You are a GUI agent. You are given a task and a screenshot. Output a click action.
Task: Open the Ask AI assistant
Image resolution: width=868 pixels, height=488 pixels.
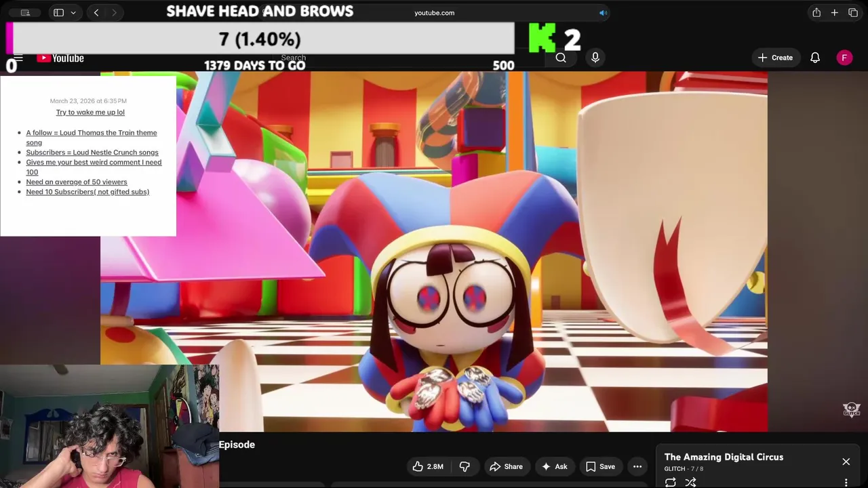pyautogui.click(x=554, y=466)
